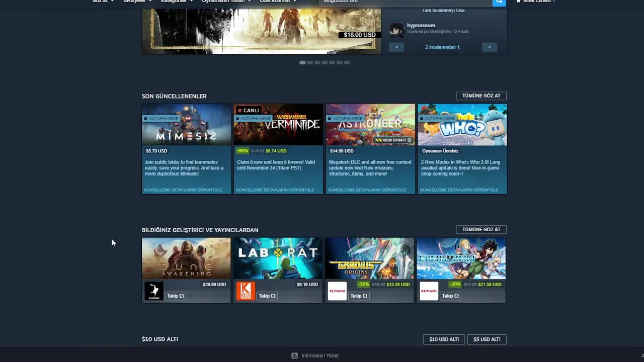Go to the previous review arrow

coord(396,47)
